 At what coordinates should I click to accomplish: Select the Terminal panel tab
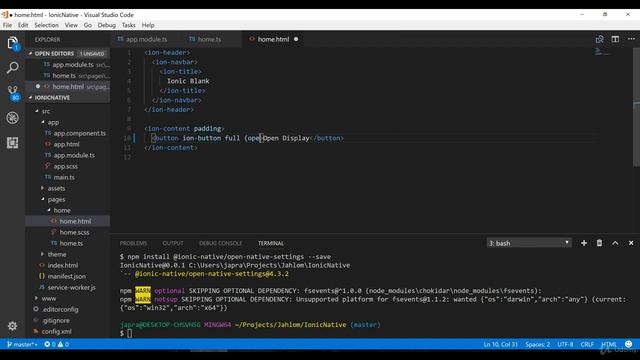(271, 243)
